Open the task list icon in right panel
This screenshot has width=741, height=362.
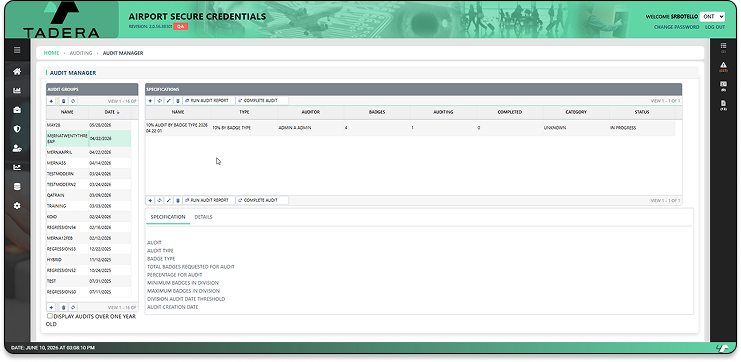pyautogui.click(x=723, y=46)
